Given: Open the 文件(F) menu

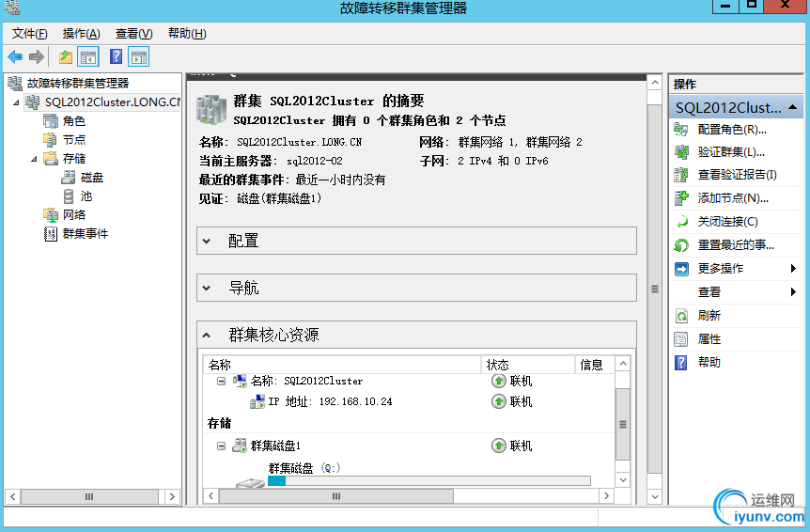Looking at the screenshot, I should click(29, 34).
